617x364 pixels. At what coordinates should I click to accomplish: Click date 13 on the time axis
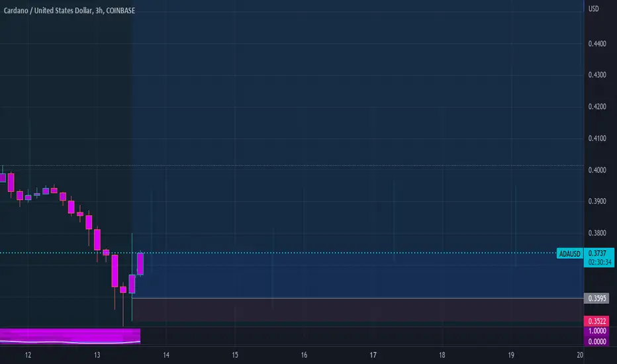[x=97, y=355]
